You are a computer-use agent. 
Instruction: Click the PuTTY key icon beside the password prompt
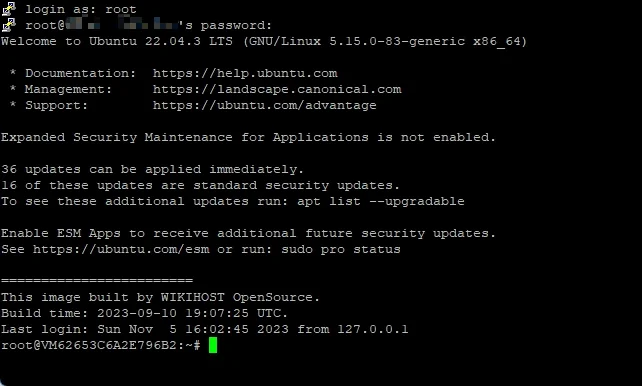click(9, 25)
